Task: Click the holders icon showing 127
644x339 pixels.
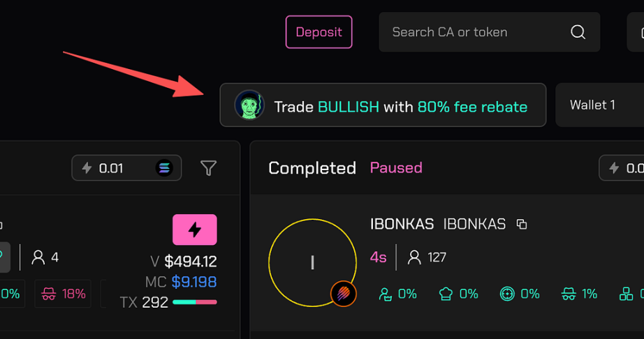Action: pyautogui.click(x=414, y=257)
